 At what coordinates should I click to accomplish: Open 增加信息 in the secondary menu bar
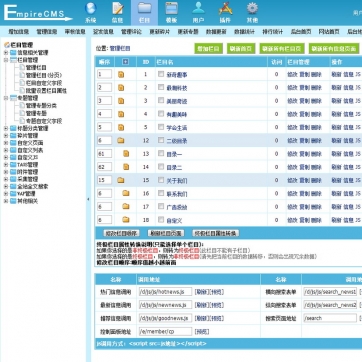point(18,32)
